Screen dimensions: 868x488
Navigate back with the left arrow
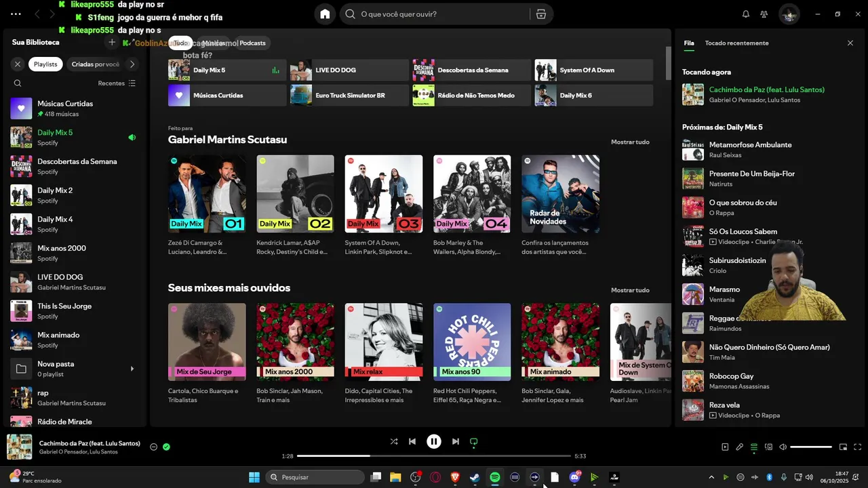pos(37,14)
